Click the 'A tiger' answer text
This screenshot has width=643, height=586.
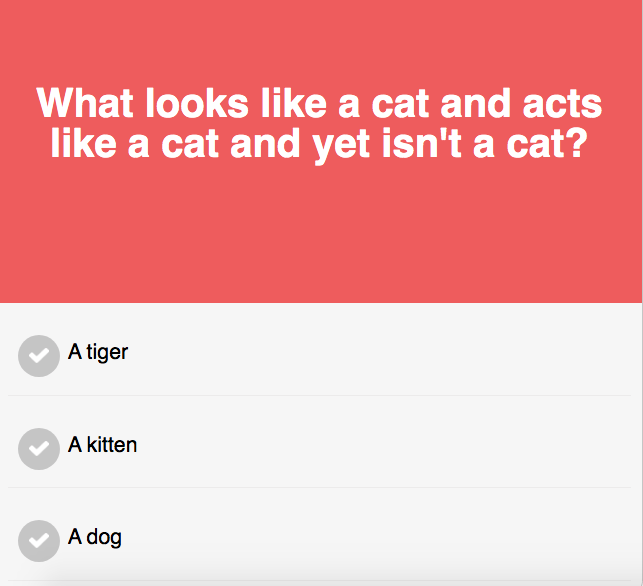pos(98,352)
